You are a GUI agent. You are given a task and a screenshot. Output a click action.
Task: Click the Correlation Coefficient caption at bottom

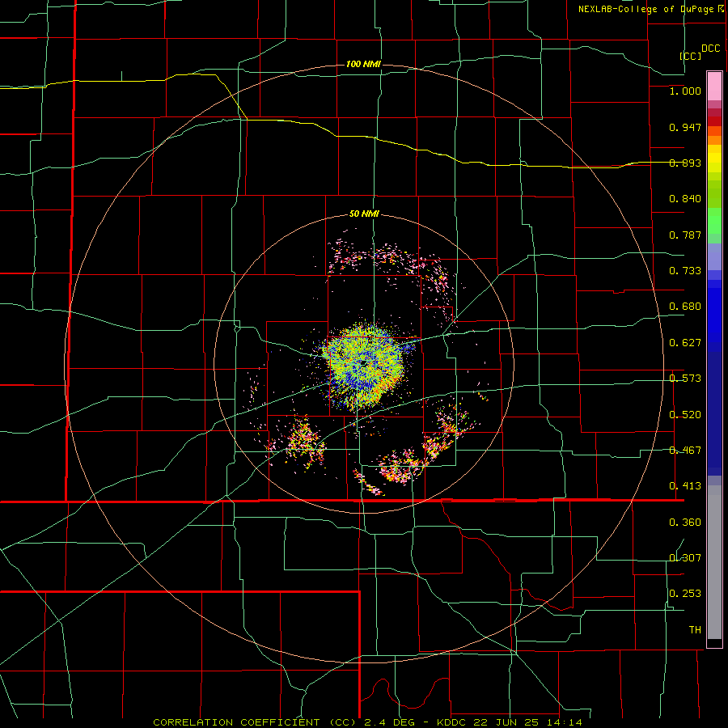coord(367,722)
